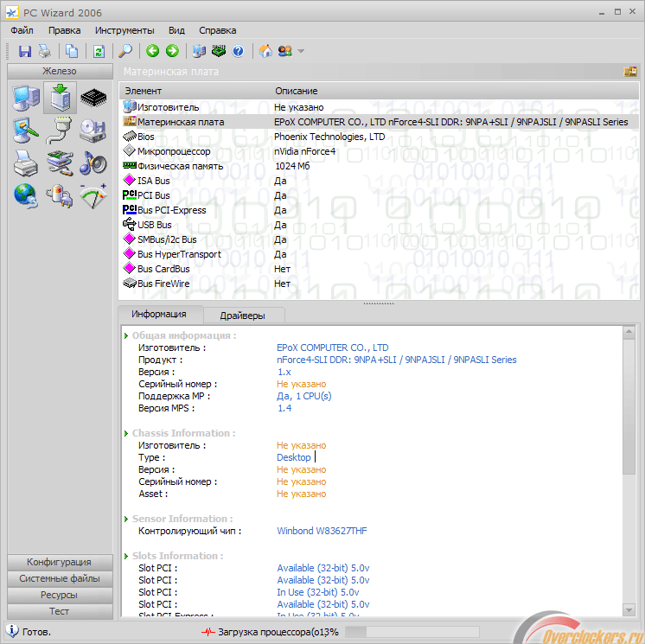This screenshot has width=645, height=644.
Task: Select the ISA Bus list row
Action: tap(379, 181)
